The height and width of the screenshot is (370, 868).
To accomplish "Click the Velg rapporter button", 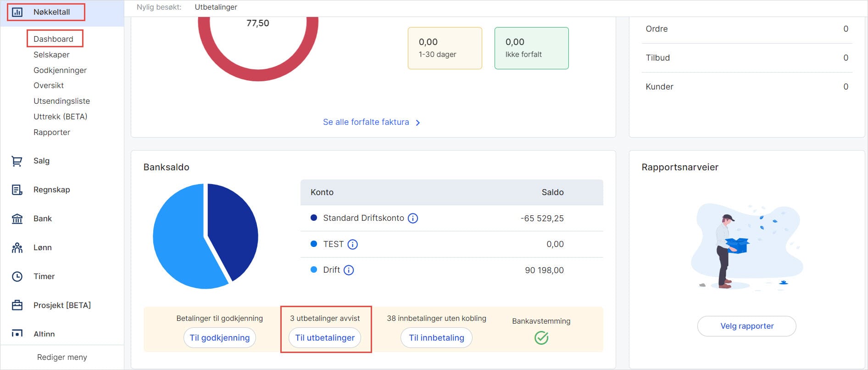I will [x=747, y=326].
